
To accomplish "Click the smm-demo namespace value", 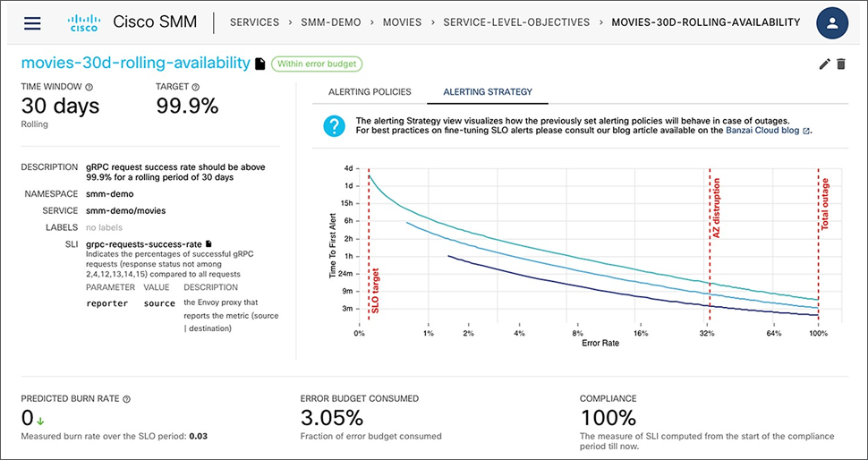I will [x=109, y=194].
